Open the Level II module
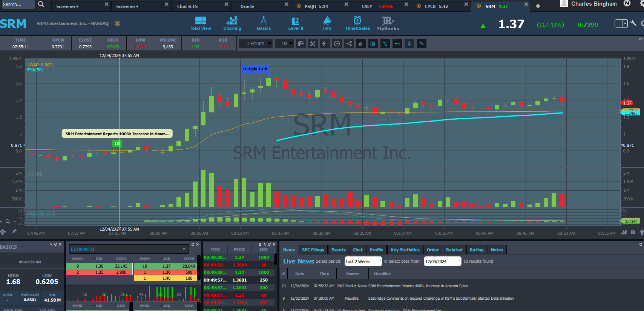The height and width of the screenshot is (311, 644). click(x=296, y=23)
